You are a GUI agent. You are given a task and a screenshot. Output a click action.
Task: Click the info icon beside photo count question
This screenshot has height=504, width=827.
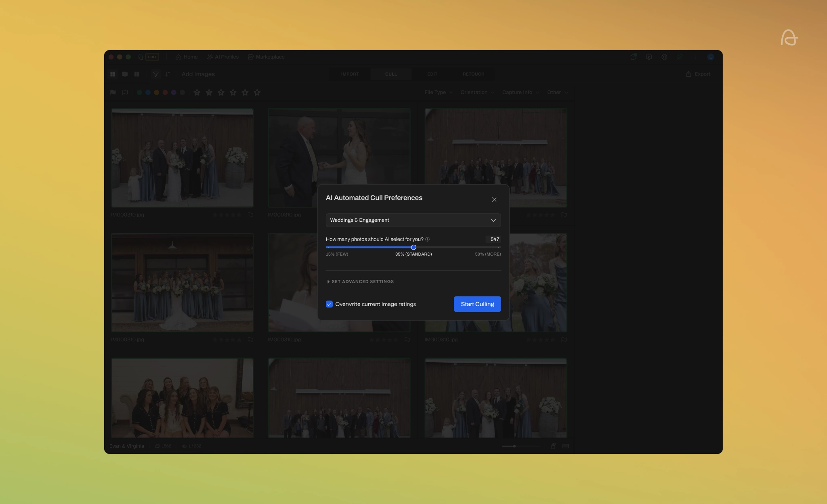tap(427, 239)
